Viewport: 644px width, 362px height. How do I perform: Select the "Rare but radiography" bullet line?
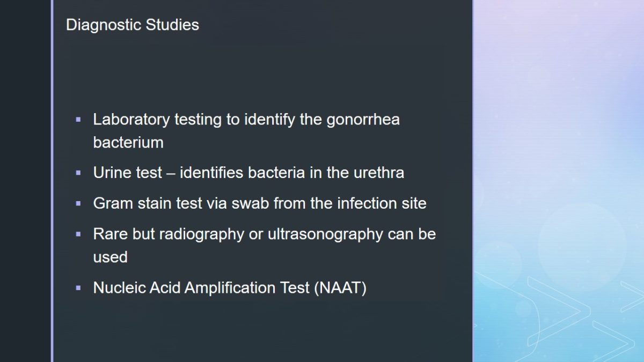pyautogui.click(x=264, y=234)
